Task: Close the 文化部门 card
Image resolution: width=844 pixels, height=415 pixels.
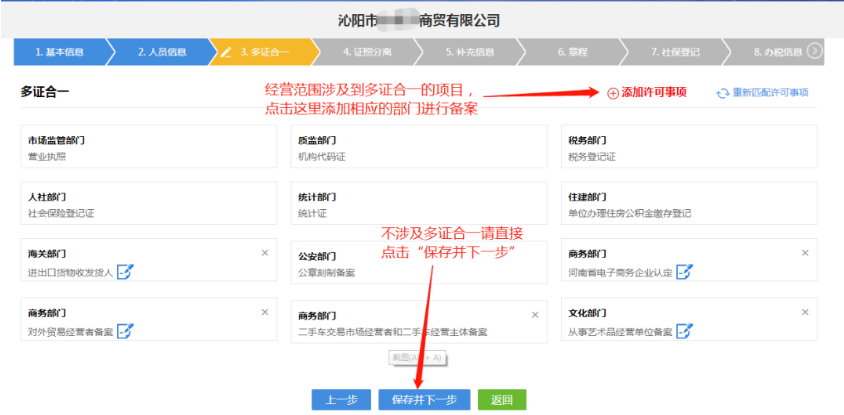Action: coord(805,312)
